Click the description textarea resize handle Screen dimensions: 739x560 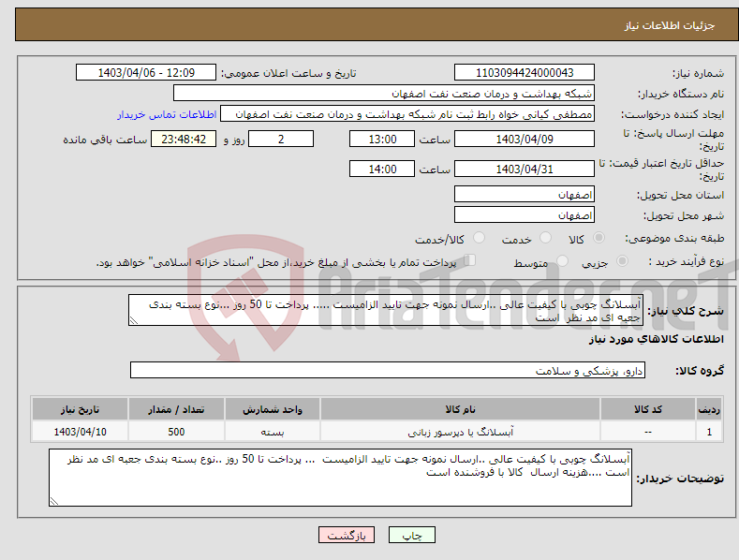(x=133, y=321)
